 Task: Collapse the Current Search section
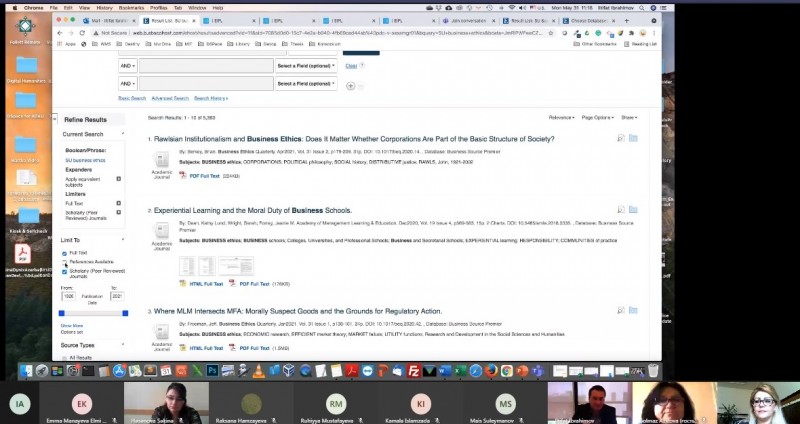pyautogui.click(x=123, y=134)
